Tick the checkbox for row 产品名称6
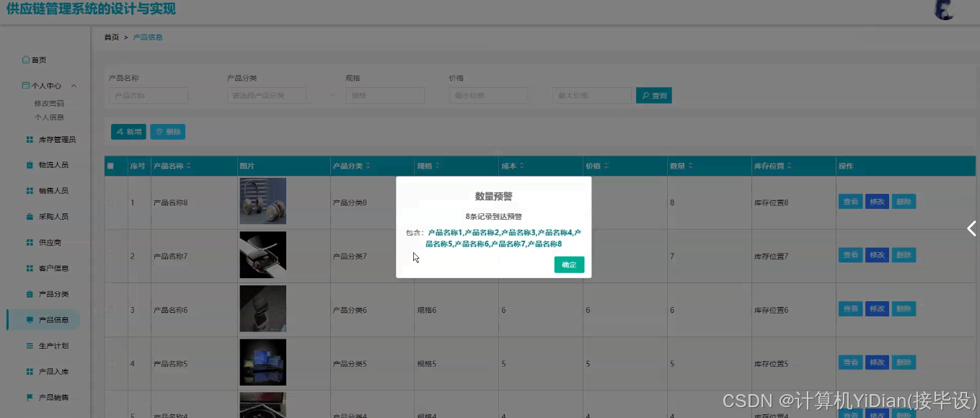This screenshot has width=980, height=418. 110,309
